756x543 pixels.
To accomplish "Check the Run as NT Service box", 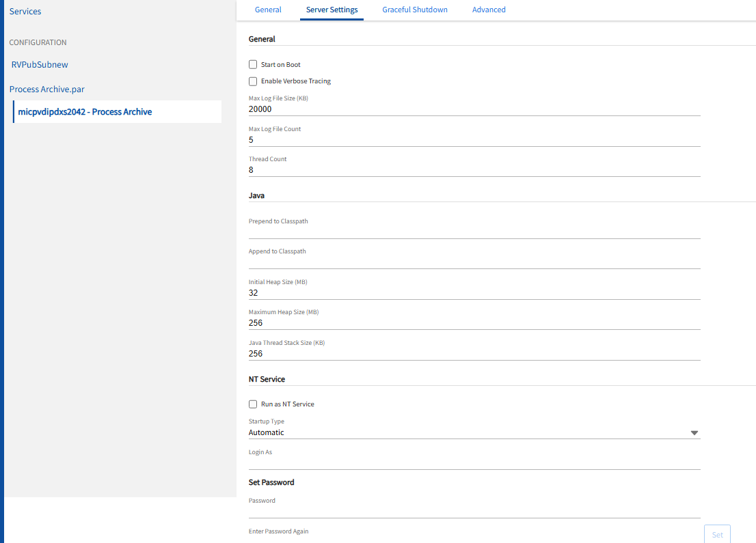I will tap(253, 404).
